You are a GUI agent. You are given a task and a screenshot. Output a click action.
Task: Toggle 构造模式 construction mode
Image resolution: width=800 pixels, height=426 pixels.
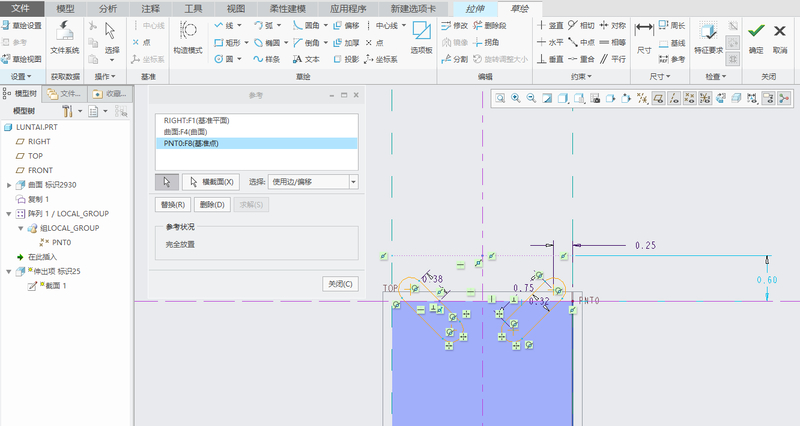click(x=188, y=37)
